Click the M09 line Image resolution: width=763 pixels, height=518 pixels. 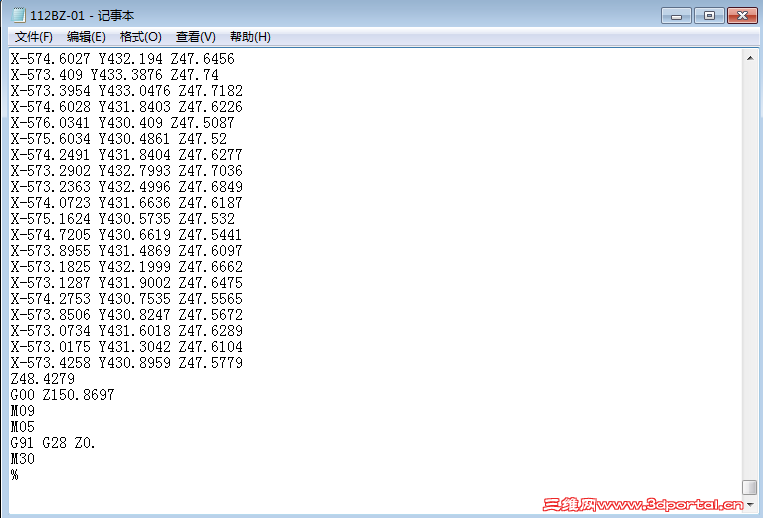click(x=23, y=411)
